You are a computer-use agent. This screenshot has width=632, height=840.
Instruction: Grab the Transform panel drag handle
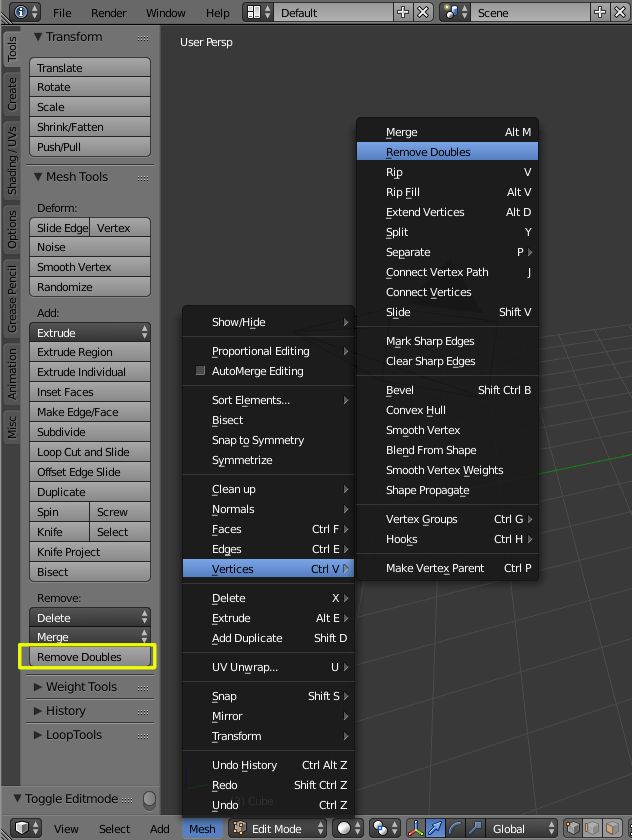[x=143, y=38]
